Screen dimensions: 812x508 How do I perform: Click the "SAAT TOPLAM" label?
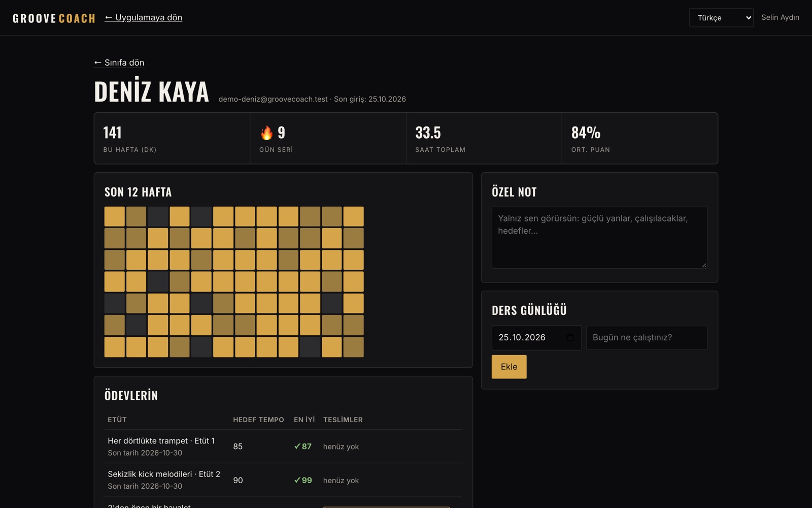(x=441, y=150)
